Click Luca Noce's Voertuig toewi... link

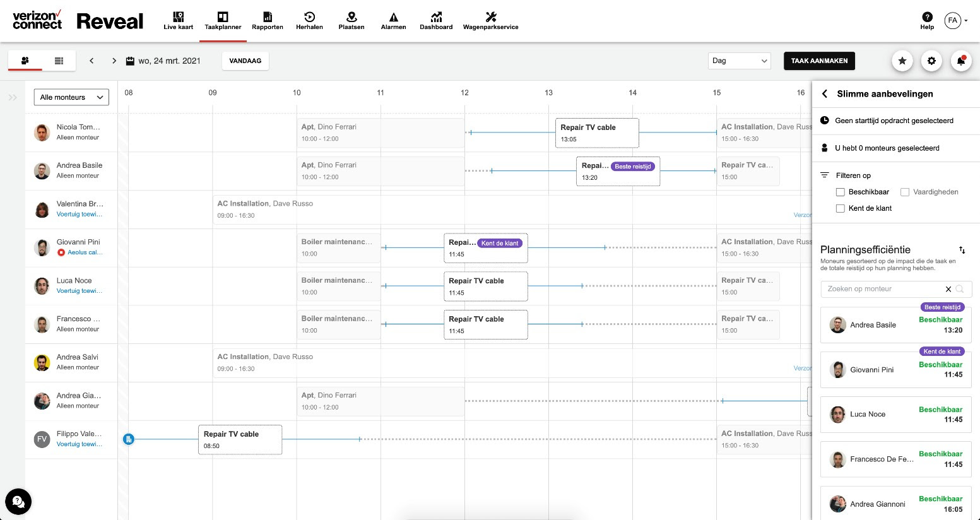point(79,291)
